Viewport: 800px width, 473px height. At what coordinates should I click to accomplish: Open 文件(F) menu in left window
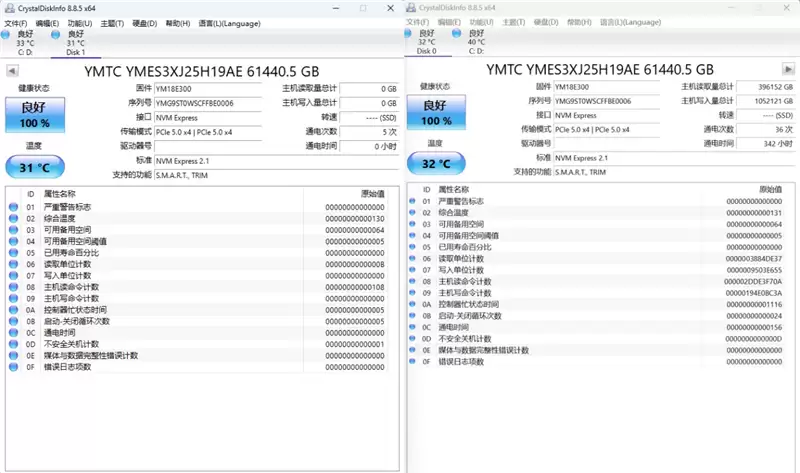point(15,23)
